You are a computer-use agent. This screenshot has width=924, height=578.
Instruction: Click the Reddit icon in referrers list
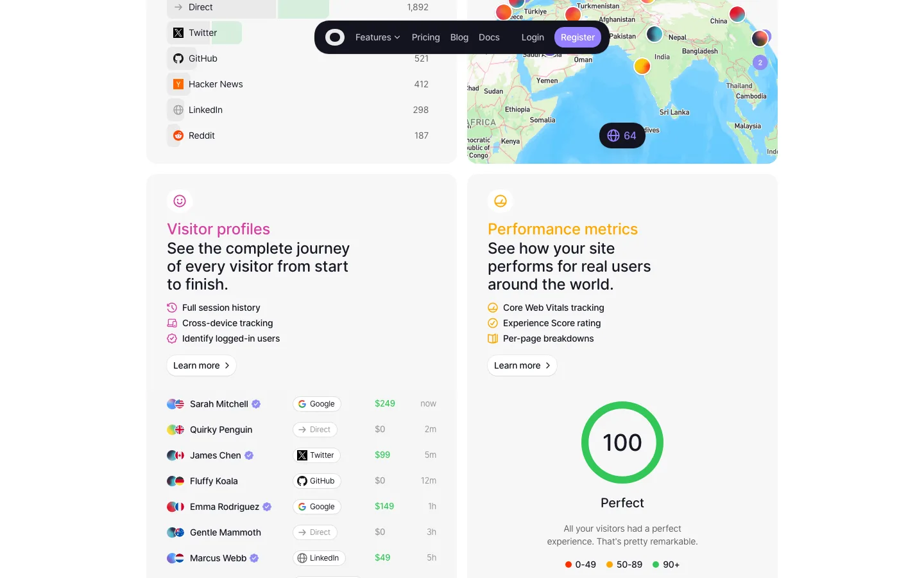click(178, 136)
